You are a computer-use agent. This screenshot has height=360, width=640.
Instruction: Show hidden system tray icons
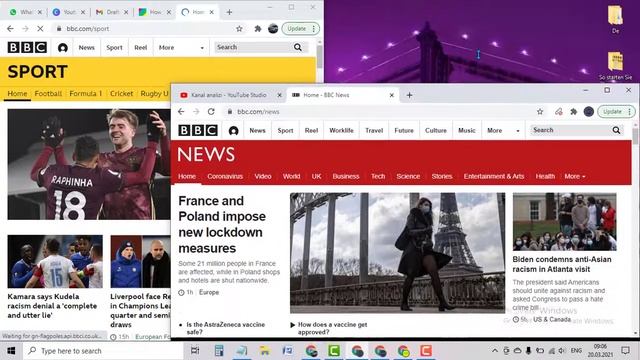point(495,351)
